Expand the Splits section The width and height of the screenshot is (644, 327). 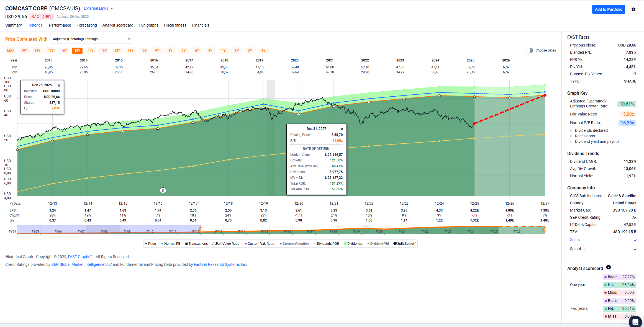(635, 240)
